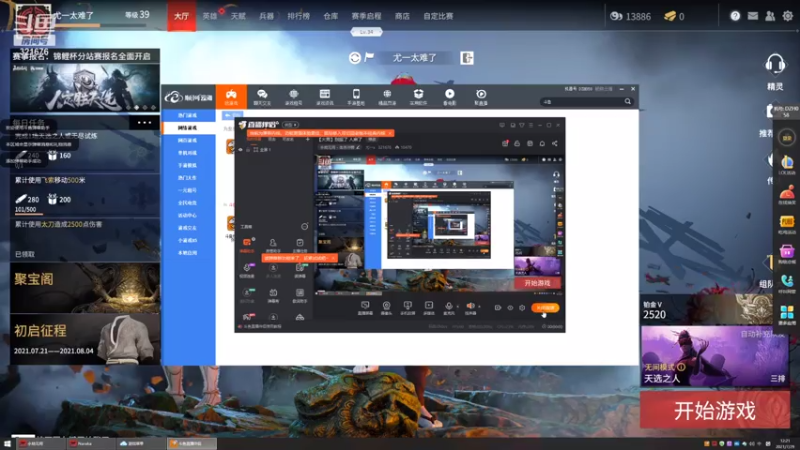Open the streaming app title bar menu icon
The width and height of the screenshot is (800, 450).
[531, 125]
